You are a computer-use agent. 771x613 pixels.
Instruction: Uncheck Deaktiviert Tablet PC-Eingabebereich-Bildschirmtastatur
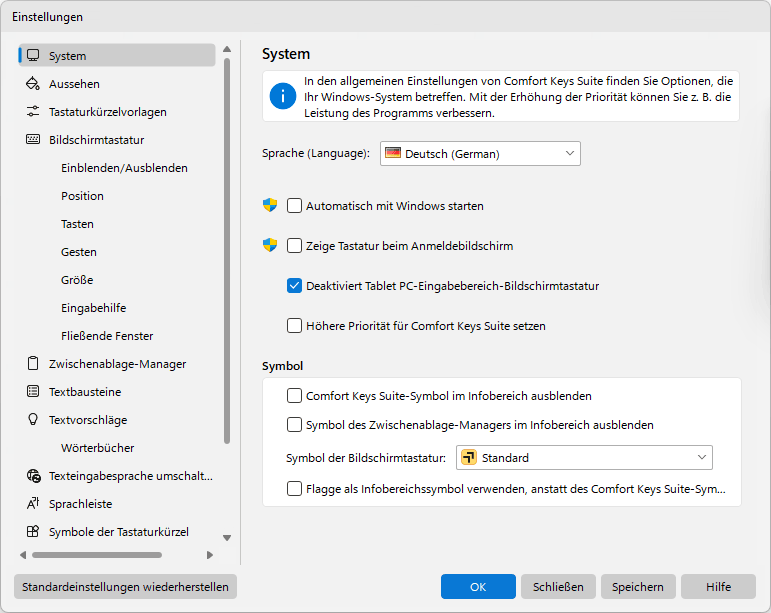294,286
